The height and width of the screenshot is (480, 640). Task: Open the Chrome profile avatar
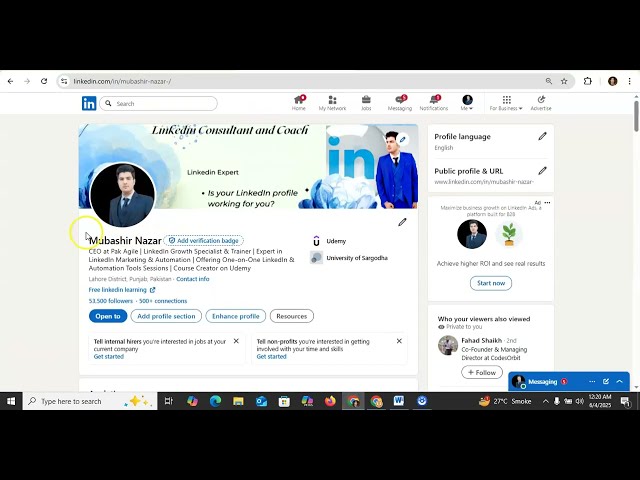click(613, 81)
